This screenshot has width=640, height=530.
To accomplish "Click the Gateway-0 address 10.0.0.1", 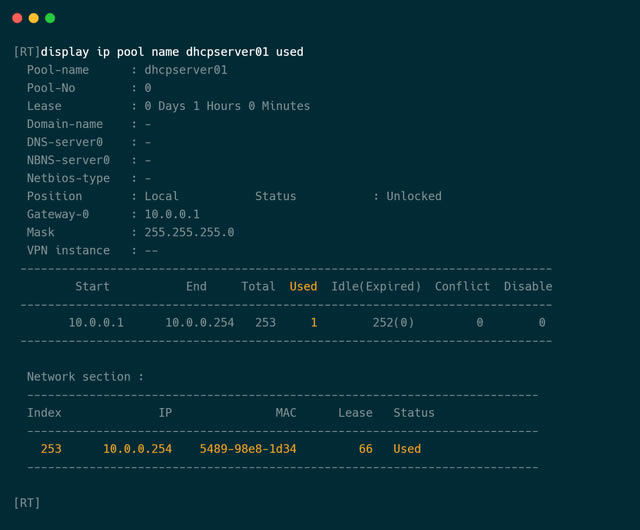I will [x=172, y=214].
